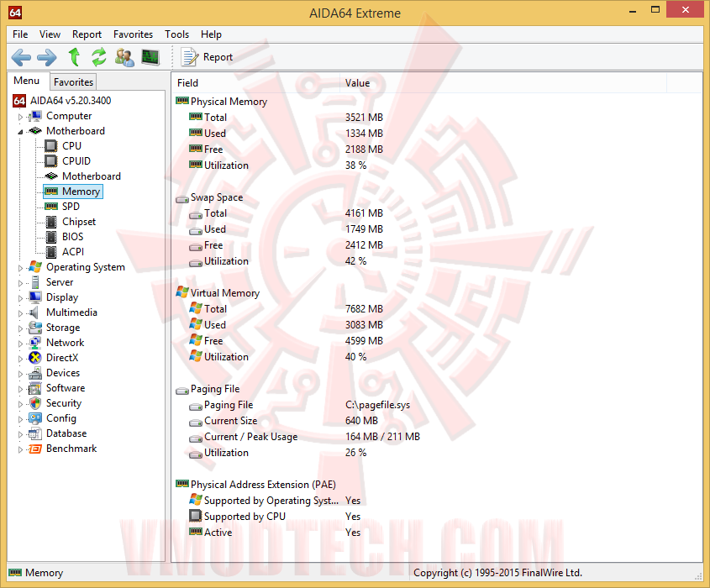Click the Config icon in the tree
Viewport: 710px width, 588px height.
point(35,418)
